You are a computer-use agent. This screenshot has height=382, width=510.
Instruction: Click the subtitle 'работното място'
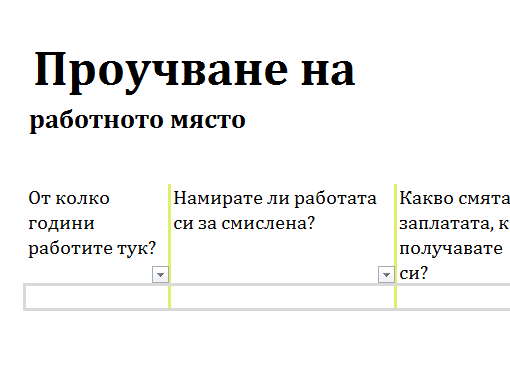pyautogui.click(x=138, y=121)
